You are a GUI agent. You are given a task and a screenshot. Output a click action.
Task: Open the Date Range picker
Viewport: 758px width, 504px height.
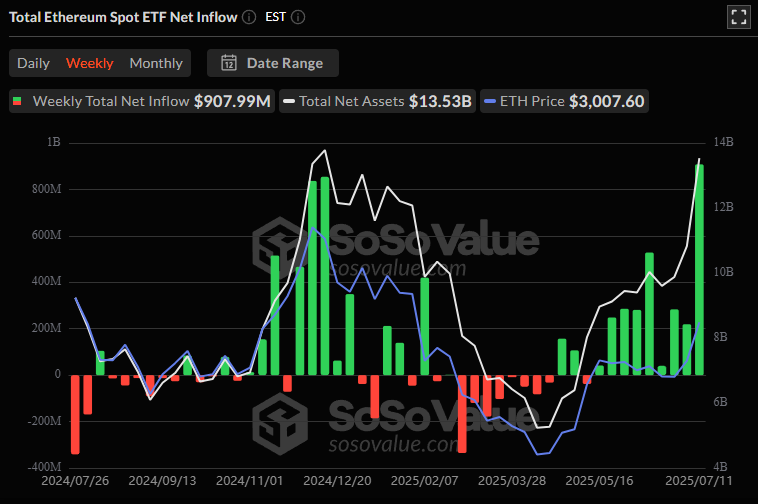tap(273, 63)
